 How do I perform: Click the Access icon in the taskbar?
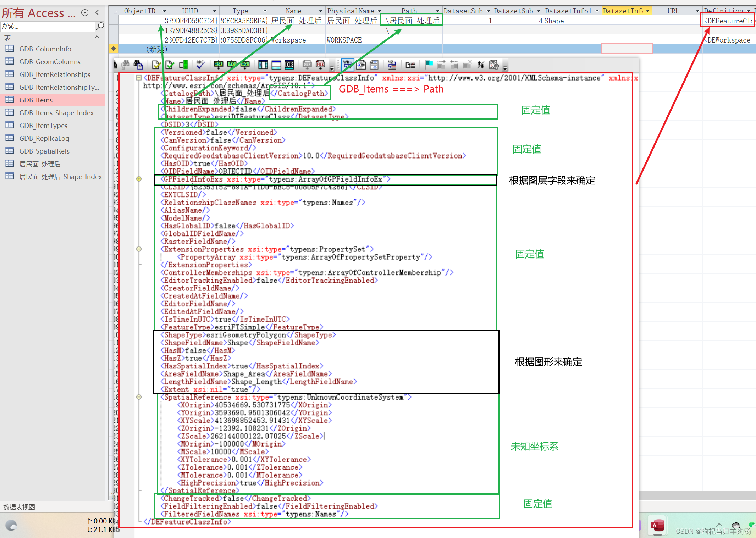click(657, 526)
